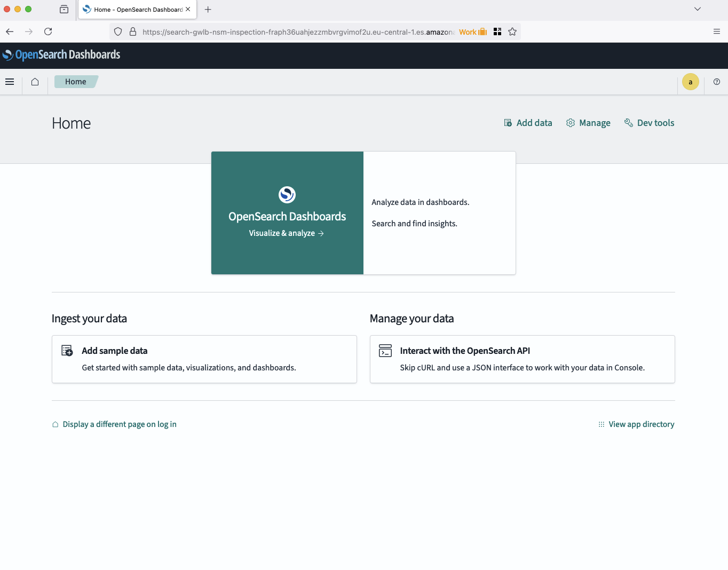728x570 pixels.
Task: Bookmark this page using the star icon
Action: [x=512, y=31]
